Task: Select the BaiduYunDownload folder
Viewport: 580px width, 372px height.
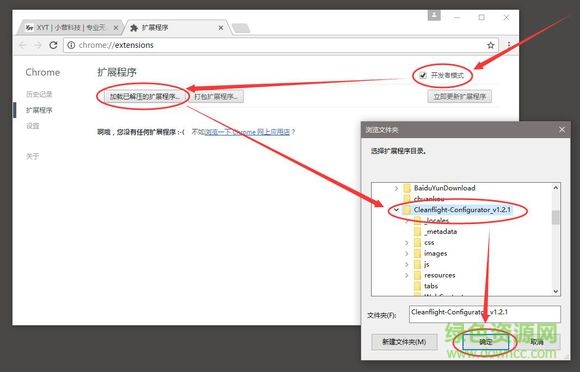Action: pyautogui.click(x=444, y=188)
